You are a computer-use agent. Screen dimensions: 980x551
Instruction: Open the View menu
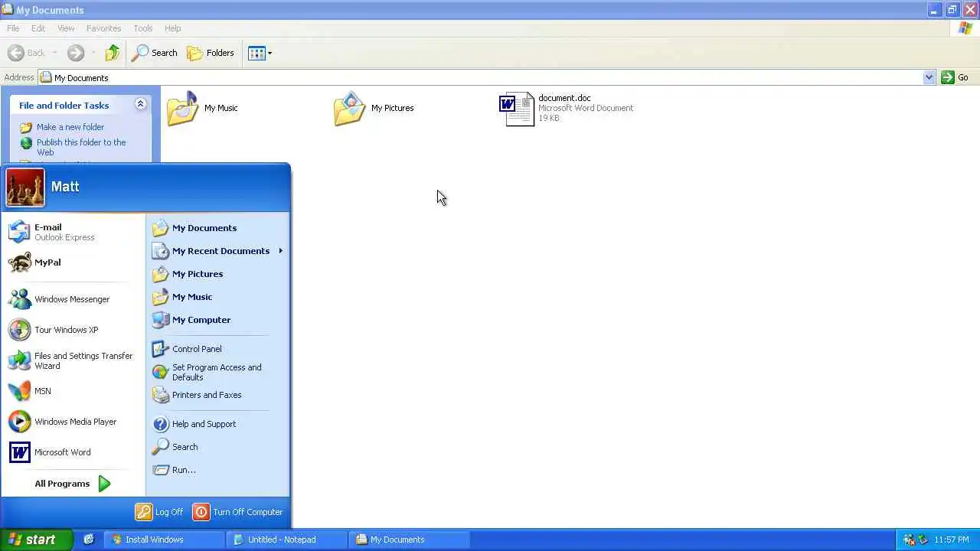tap(66, 28)
